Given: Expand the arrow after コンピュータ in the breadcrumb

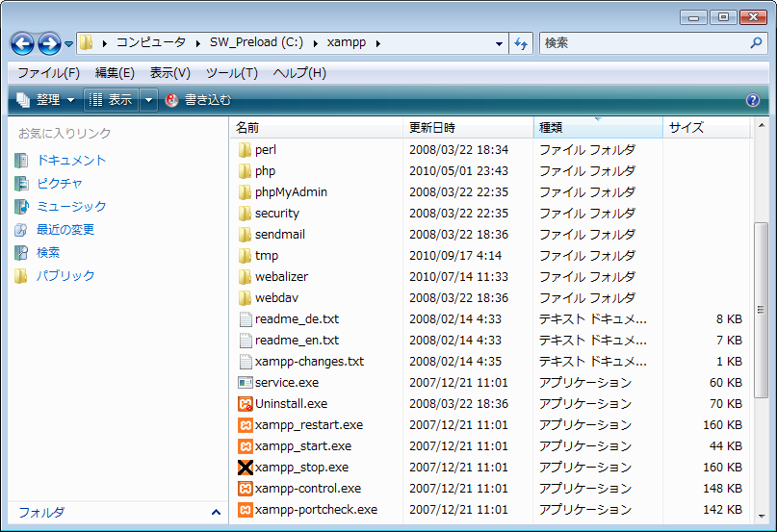Looking at the screenshot, I should (197, 43).
